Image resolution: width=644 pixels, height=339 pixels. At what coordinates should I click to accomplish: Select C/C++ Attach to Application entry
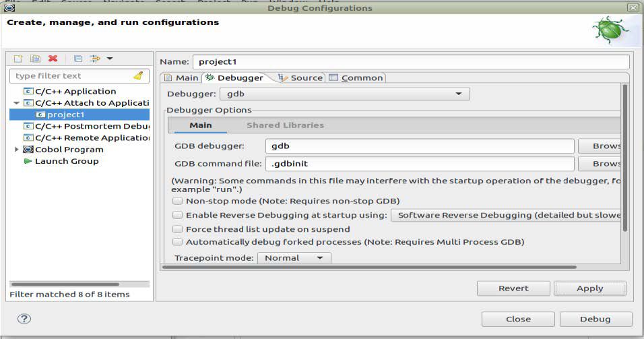click(92, 102)
